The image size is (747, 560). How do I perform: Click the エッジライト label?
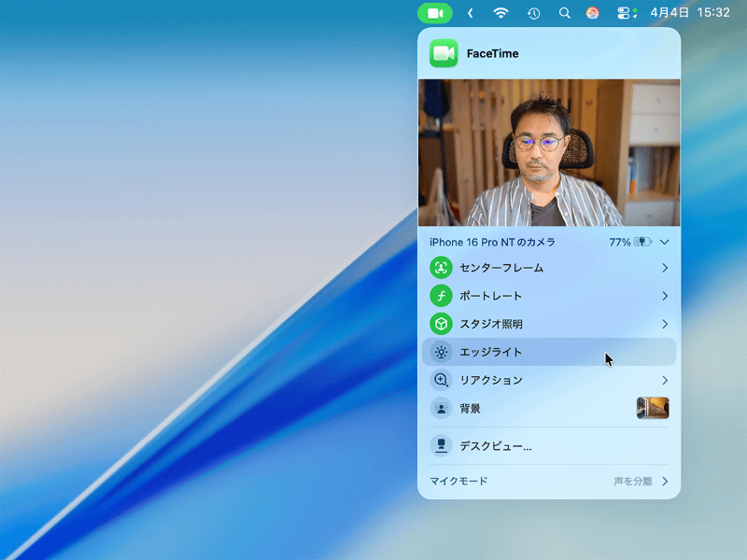click(x=491, y=352)
